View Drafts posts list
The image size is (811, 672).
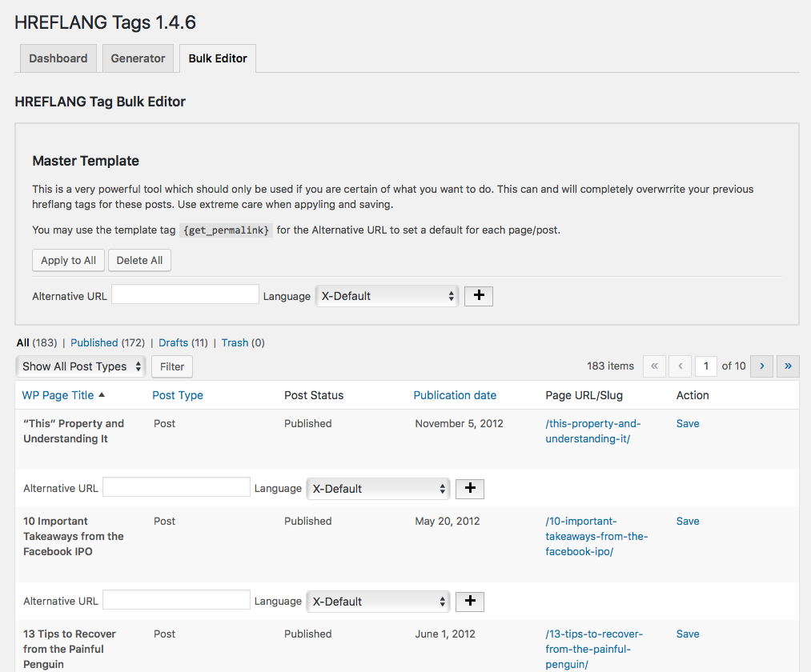pyautogui.click(x=173, y=342)
